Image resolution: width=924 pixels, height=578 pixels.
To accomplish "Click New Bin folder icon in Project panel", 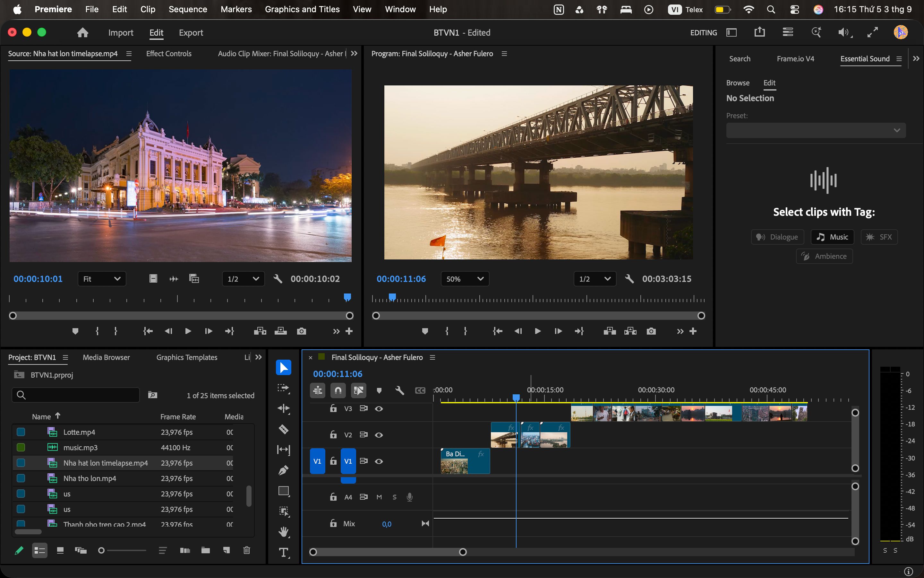I will [205, 550].
